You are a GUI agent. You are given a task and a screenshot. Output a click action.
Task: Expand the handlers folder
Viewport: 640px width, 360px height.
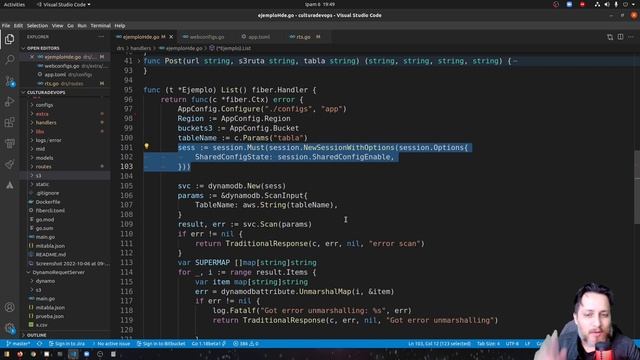coord(46,122)
